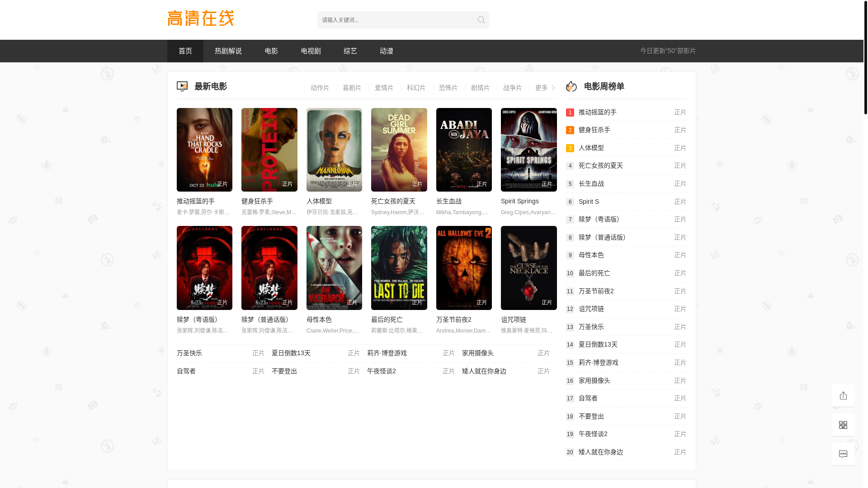This screenshot has height=488, width=868.
Task: Open rank 6 Spirit S in weekly chart
Action: [x=627, y=202]
